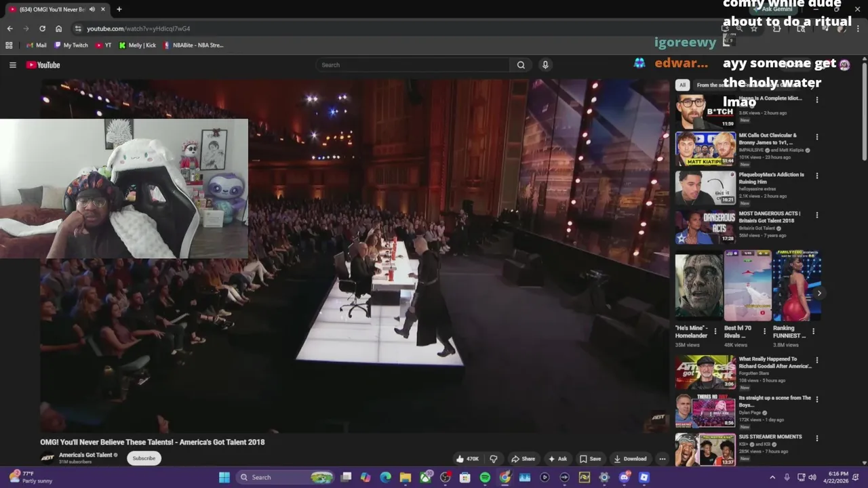Save the video to a playlist
The width and height of the screenshot is (868, 488).
[590, 459]
